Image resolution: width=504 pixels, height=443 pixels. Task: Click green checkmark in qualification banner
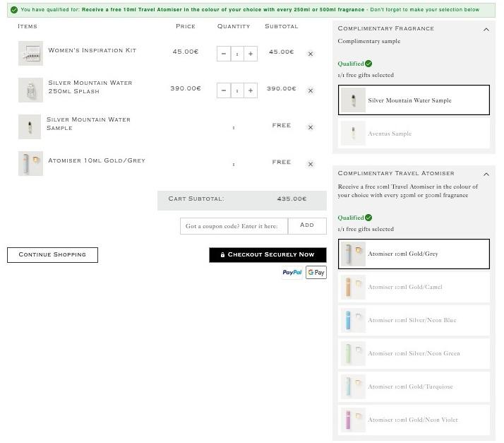point(14,10)
